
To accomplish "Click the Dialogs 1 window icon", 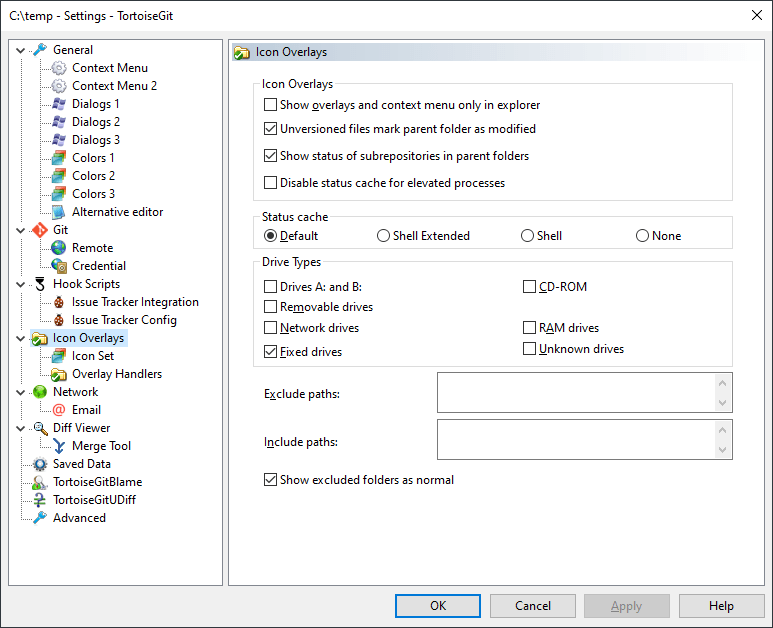I will (59, 104).
